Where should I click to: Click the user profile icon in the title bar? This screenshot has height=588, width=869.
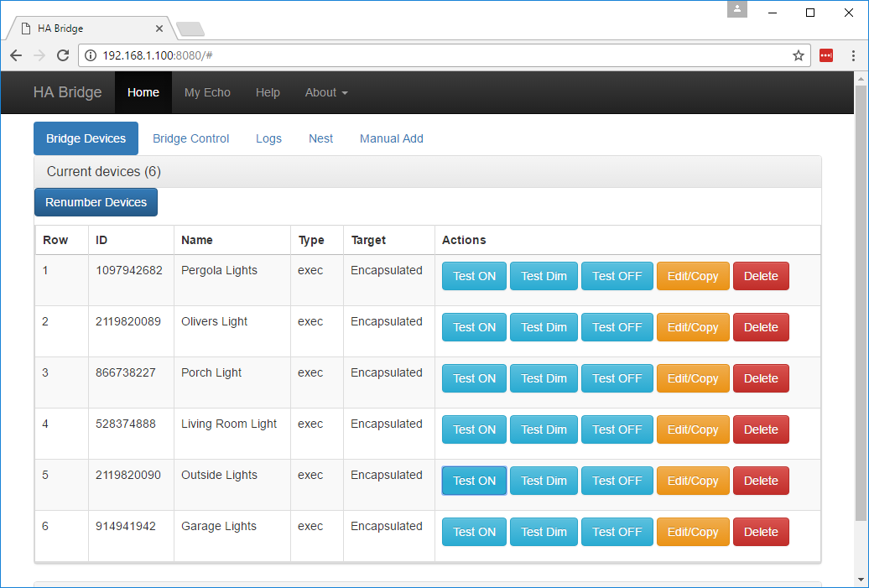[x=737, y=9]
